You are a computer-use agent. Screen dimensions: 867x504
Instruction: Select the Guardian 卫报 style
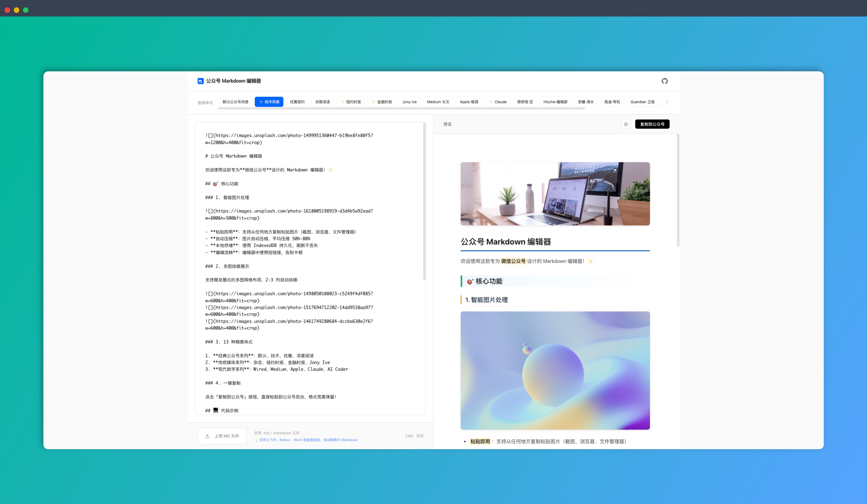pos(642,102)
